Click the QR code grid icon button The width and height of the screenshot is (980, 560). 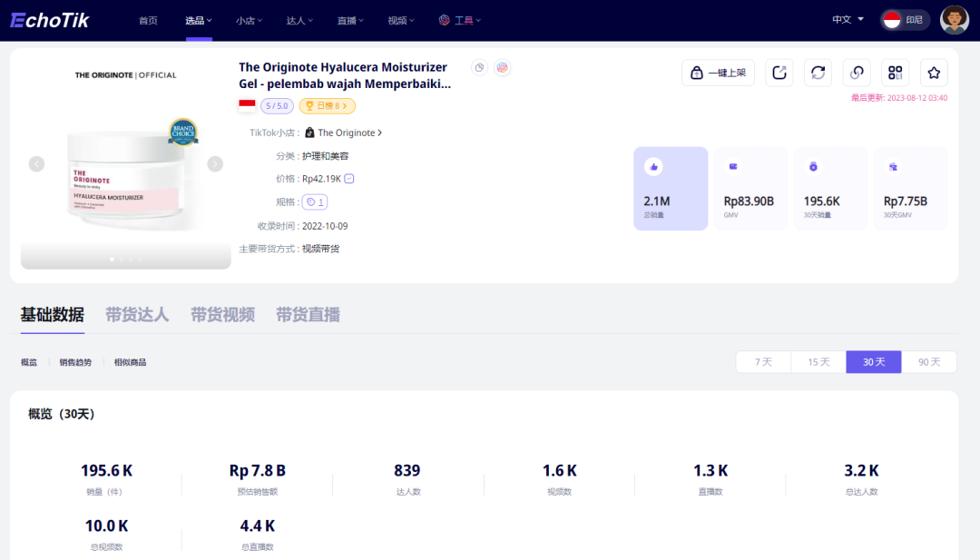896,73
